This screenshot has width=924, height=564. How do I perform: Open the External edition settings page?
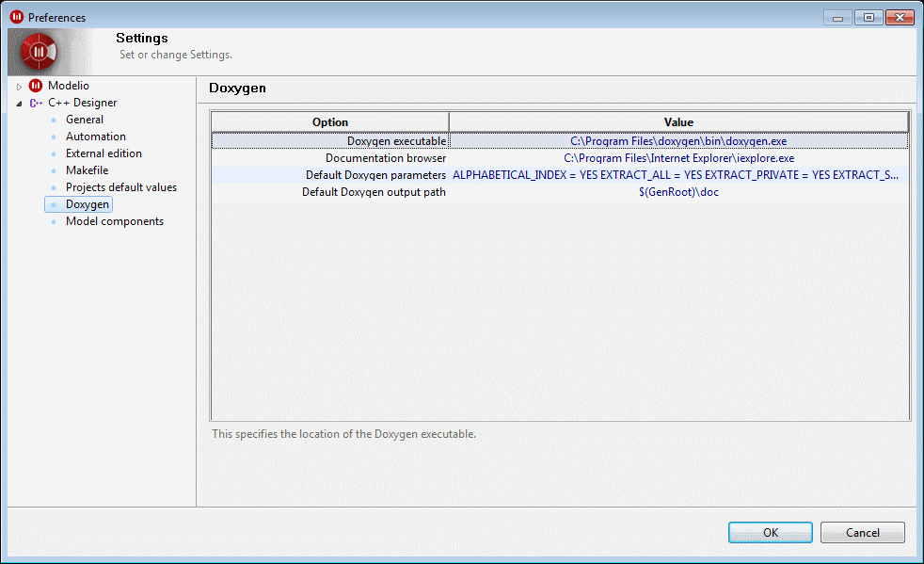tap(104, 153)
